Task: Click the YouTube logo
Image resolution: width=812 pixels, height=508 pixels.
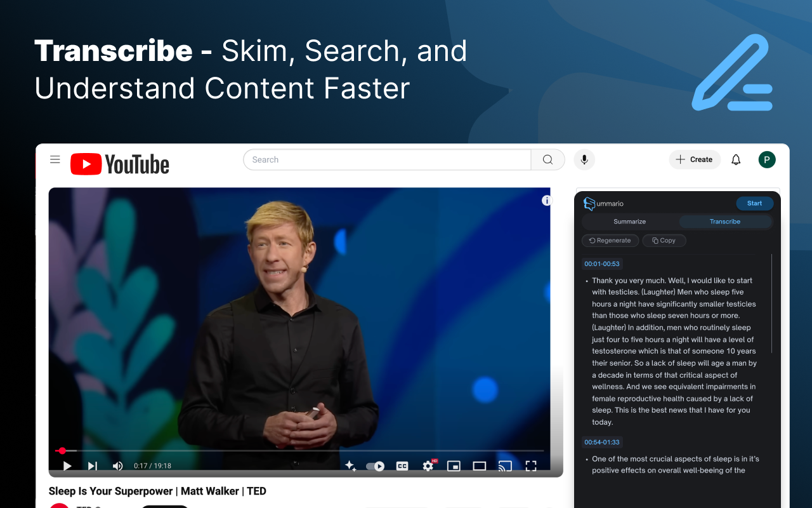Action: tap(120, 164)
